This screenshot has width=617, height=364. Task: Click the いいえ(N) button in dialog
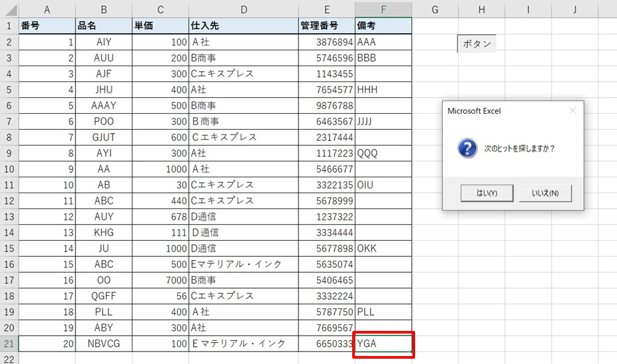[x=545, y=193]
